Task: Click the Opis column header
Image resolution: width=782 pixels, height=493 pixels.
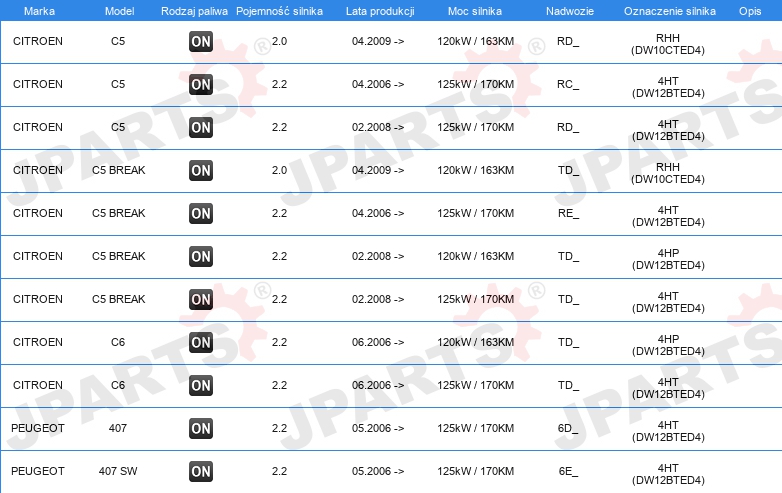Action: [x=750, y=11]
